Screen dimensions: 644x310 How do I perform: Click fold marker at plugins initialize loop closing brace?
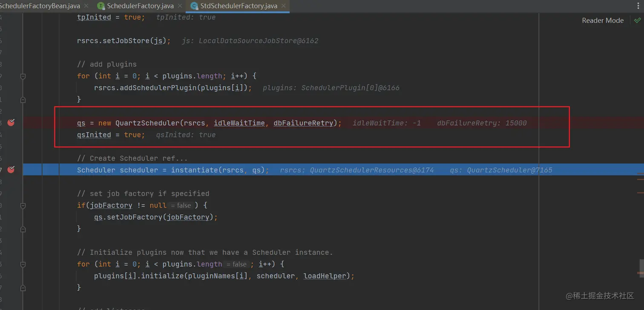[23, 288]
